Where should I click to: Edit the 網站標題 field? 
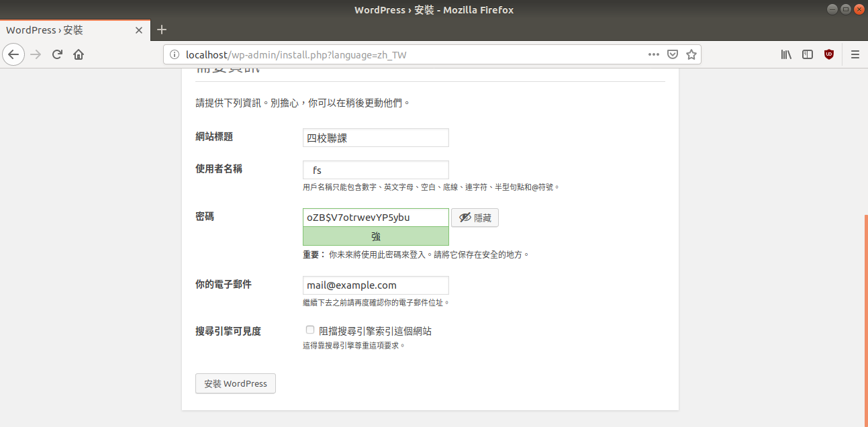(x=376, y=138)
